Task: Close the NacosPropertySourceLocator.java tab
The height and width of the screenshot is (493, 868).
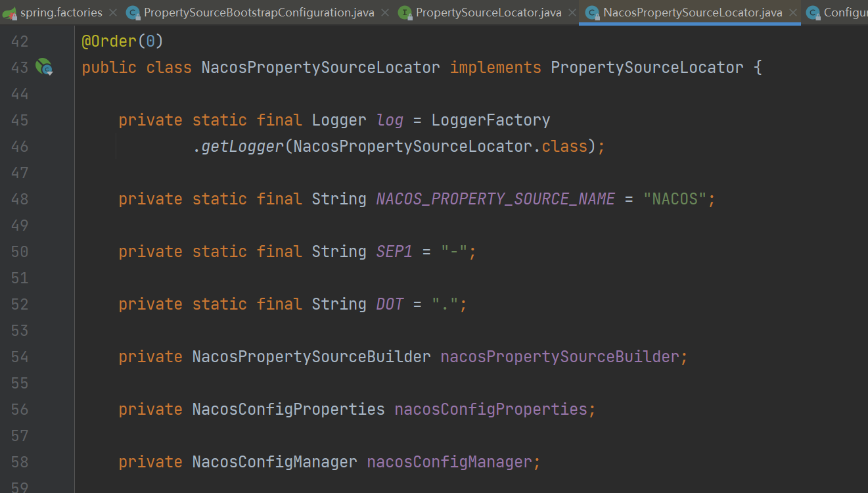Action: pos(793,12)
